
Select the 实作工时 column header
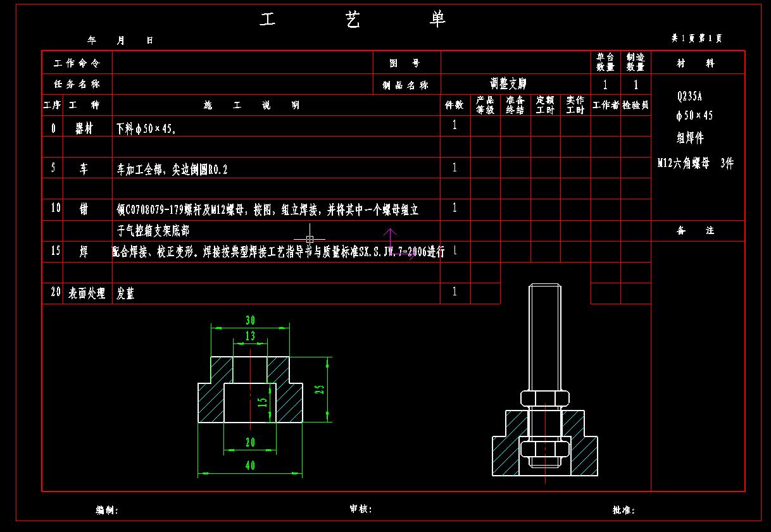575,105
